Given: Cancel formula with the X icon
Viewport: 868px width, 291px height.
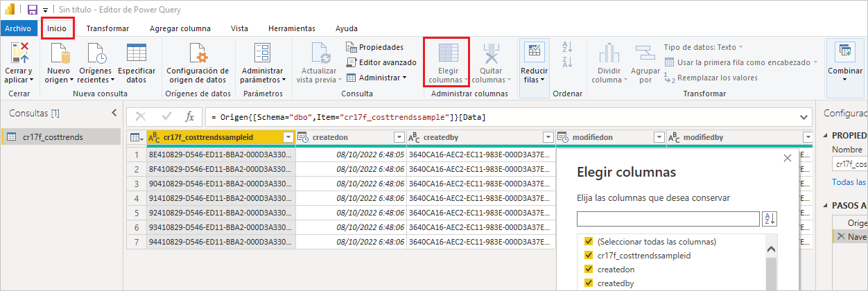Looking at the screenshot, I should tap(140, 116).
